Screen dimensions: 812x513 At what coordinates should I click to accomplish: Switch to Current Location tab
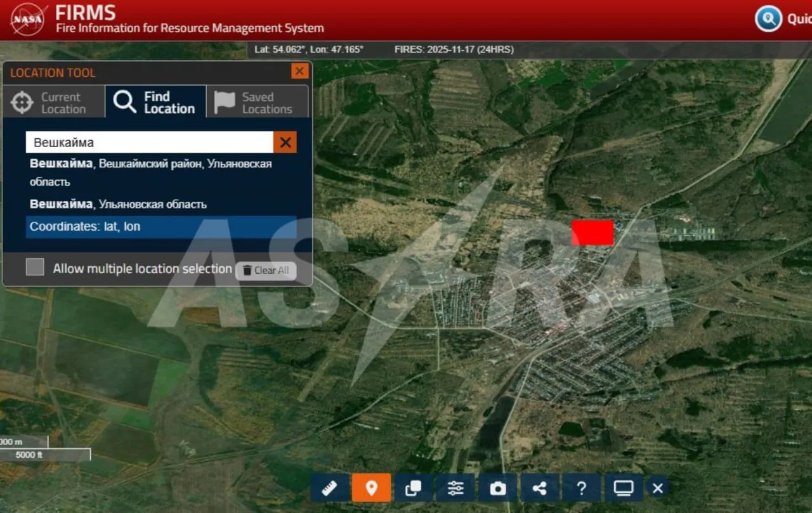coord(53,103)
